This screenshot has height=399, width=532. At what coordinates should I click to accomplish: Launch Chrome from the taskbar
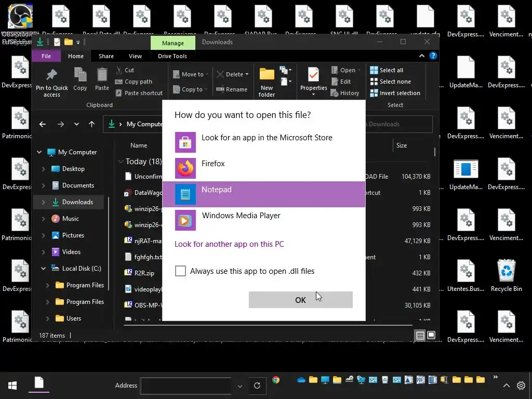(x=276, y=380)
